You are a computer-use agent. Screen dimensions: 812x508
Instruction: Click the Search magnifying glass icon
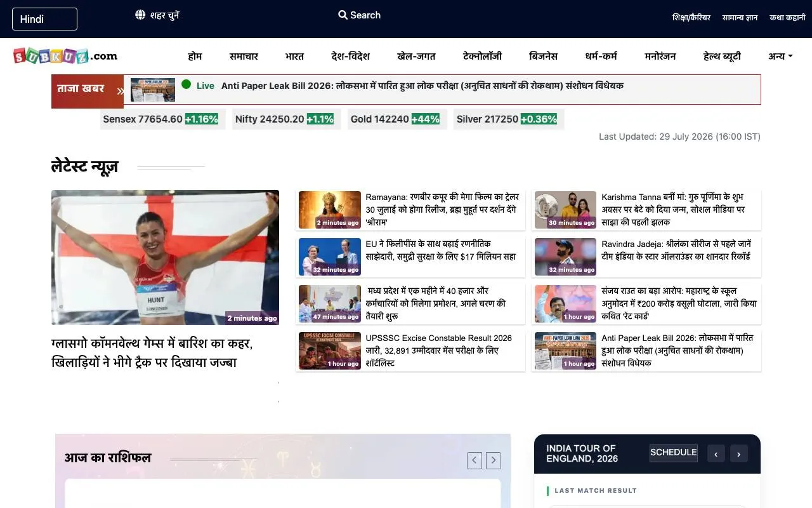click(x=343, y=15)
